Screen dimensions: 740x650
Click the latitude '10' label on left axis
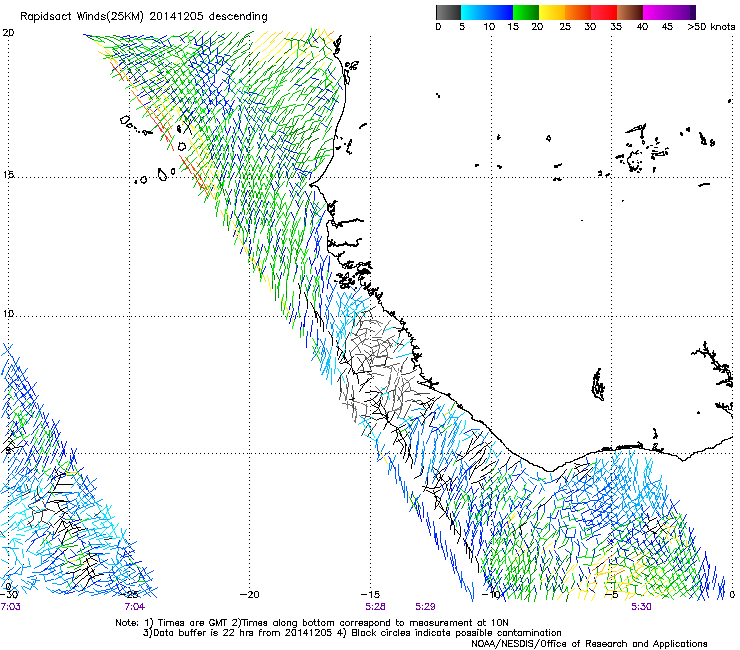click(8, 313)
